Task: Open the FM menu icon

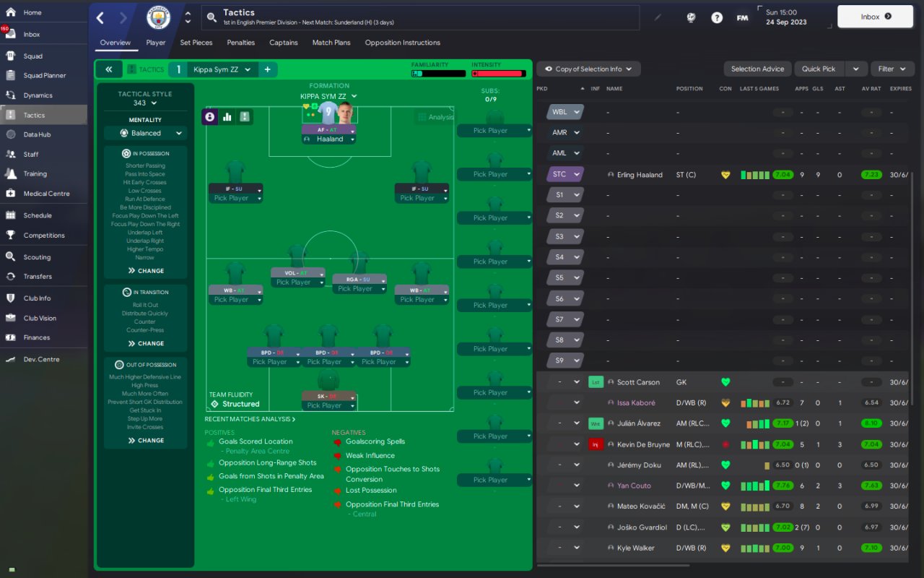Action: pos(742,17)
